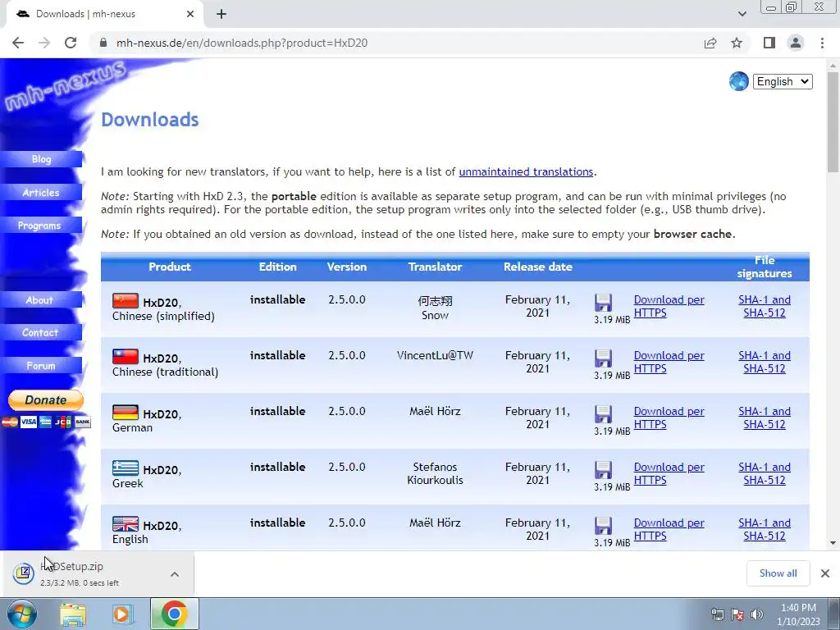840x630 pixels.
Task: Click the floppy disk icon for Chinese (simplified)
Action: point(603,303)
